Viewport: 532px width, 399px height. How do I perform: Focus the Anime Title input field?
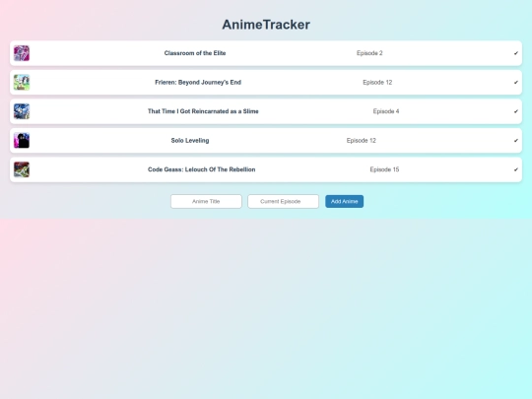[206, 201]
